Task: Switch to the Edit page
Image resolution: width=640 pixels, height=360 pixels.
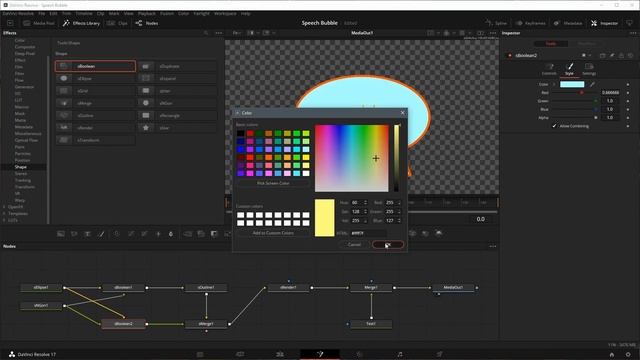Action: 280,354
